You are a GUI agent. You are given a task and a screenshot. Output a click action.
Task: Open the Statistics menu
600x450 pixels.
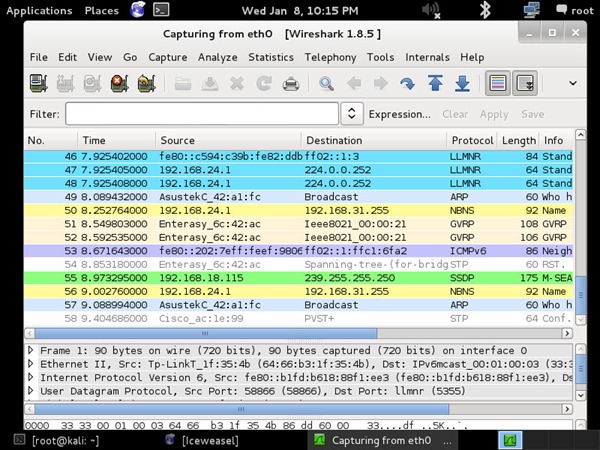[x=271, y=57]
